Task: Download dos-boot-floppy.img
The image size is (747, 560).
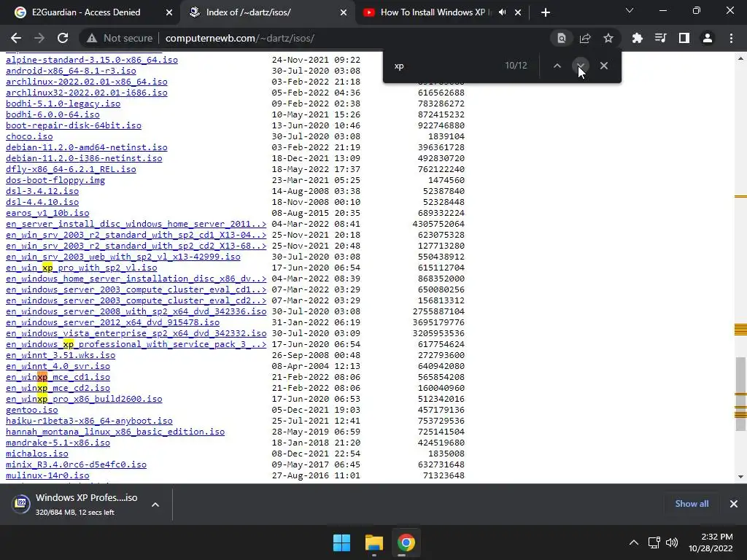Action: 55,181
